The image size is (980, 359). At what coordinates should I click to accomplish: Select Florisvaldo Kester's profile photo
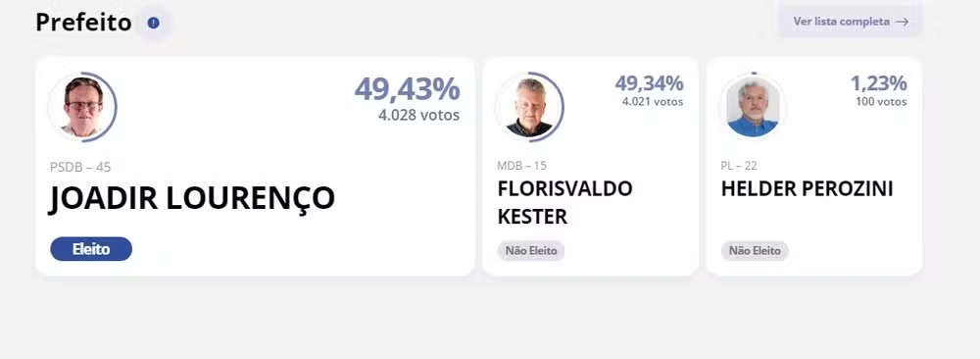530,107
